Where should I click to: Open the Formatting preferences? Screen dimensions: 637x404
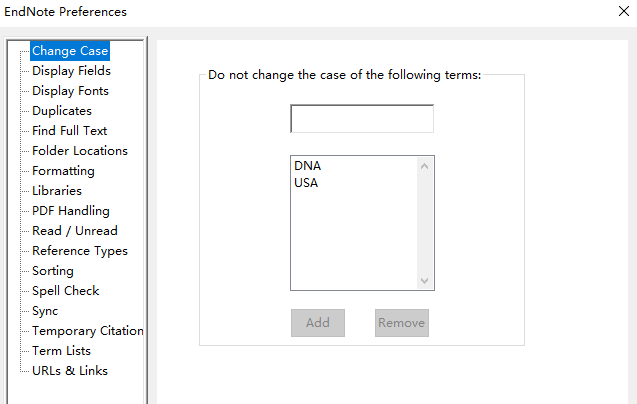coord(63,171)
